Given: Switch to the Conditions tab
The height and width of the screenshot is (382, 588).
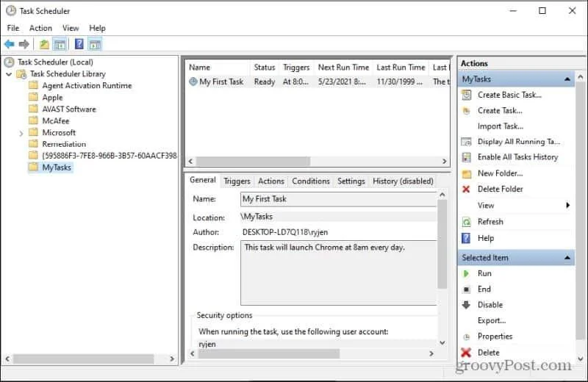Looking at the screenshot, I should (310, 181).
